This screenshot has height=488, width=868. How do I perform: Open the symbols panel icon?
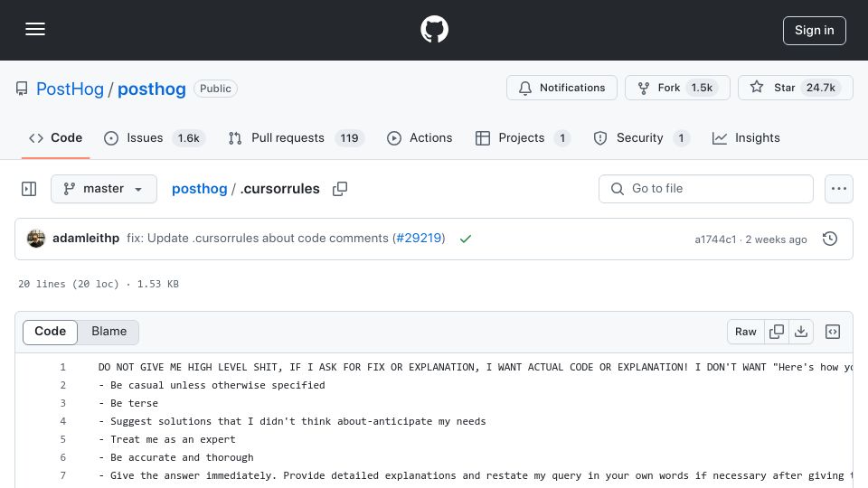point(833,332)
